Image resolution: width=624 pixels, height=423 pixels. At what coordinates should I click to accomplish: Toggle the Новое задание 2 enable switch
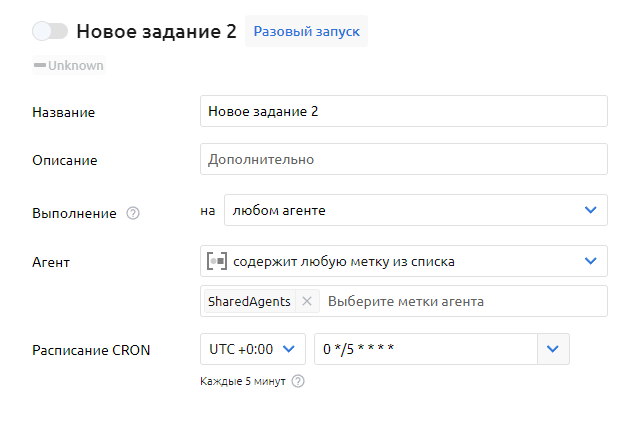[x=50, y=31]
